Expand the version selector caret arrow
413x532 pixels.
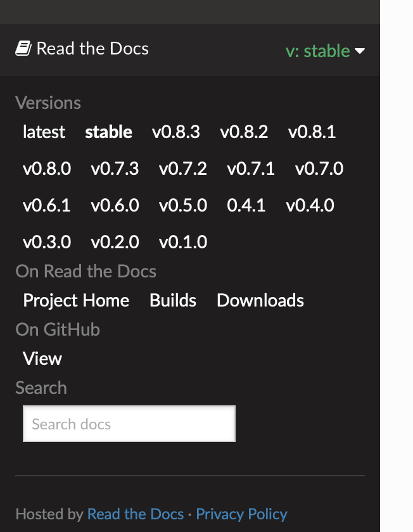(360, 52)
